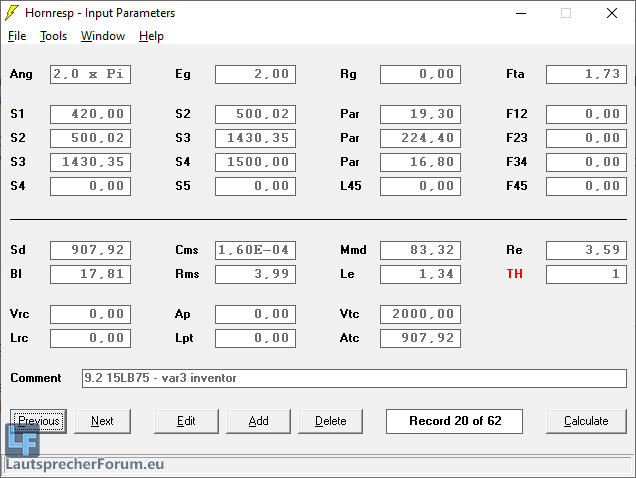Run Calculate on the parameters
This screenshot has height=478, width=636.
tap(586, 421)
